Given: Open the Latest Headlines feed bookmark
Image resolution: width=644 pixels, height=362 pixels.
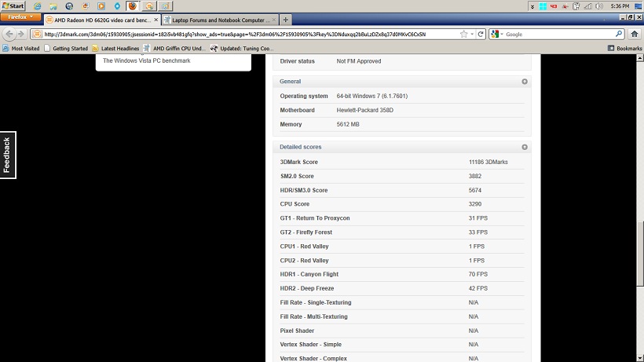Looking at the screenshot, I should (115, 49).
